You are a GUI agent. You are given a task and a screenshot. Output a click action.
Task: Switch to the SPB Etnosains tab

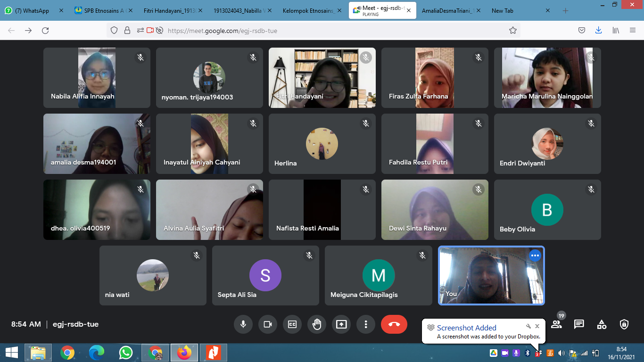[x=104, y=11]
